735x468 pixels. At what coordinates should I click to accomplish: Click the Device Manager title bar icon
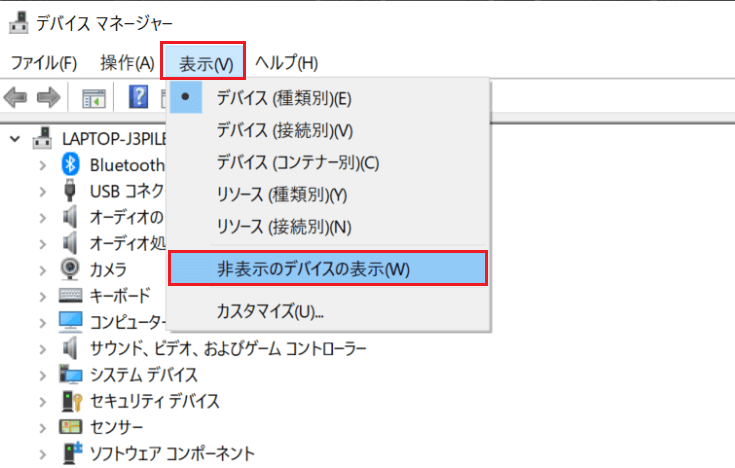pyautogui.click(x=19, y=23)
